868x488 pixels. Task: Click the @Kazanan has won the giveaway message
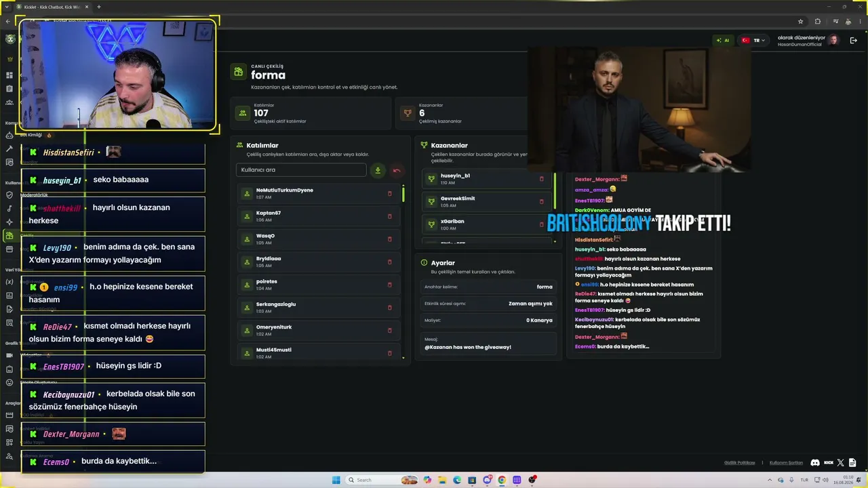[468, 347]
